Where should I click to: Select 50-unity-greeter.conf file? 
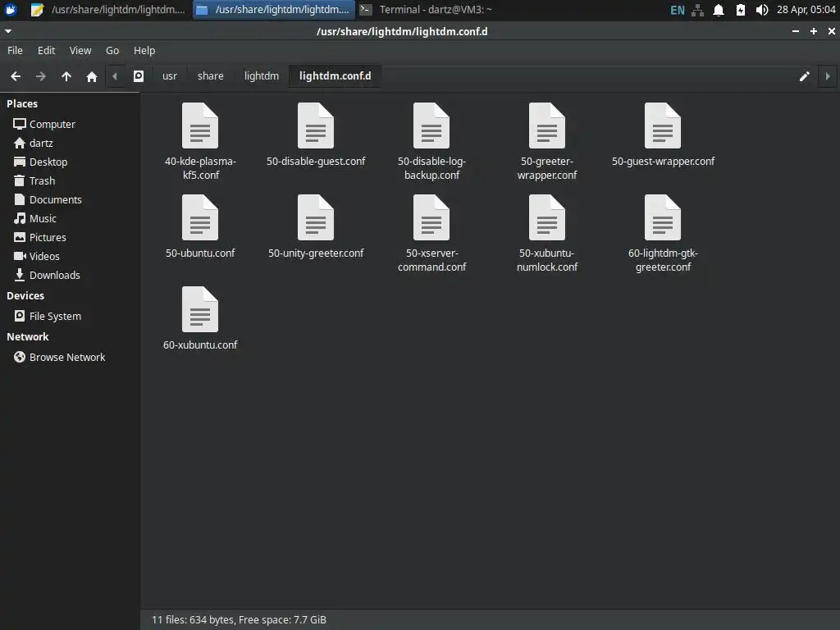coord(316,227)
